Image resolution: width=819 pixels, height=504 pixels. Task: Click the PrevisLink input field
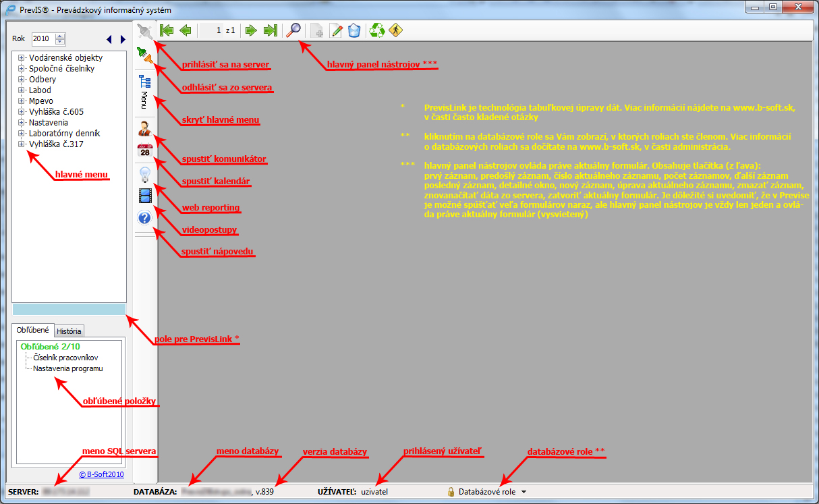(x=69, y=309)
